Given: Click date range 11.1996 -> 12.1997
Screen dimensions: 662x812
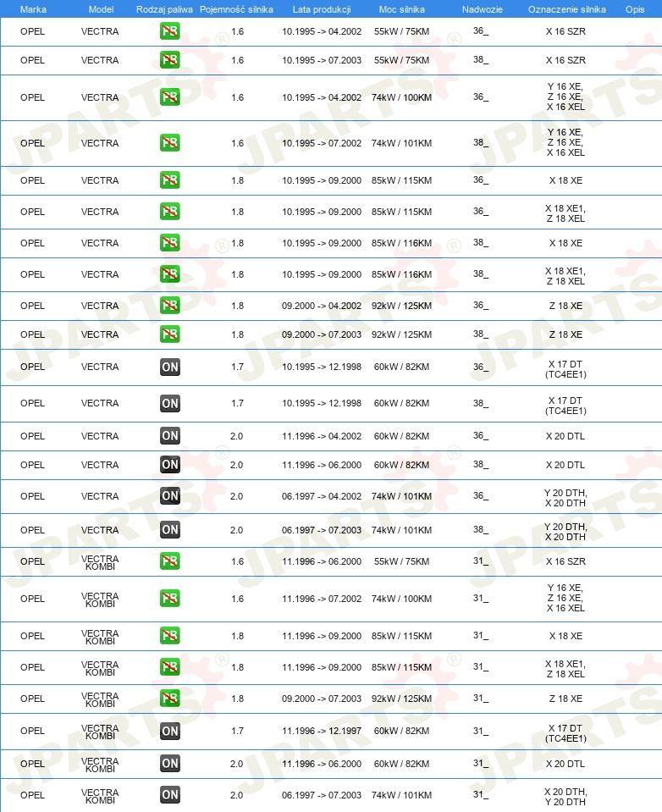Looking at the screenshot, I should tap(322, 731).
